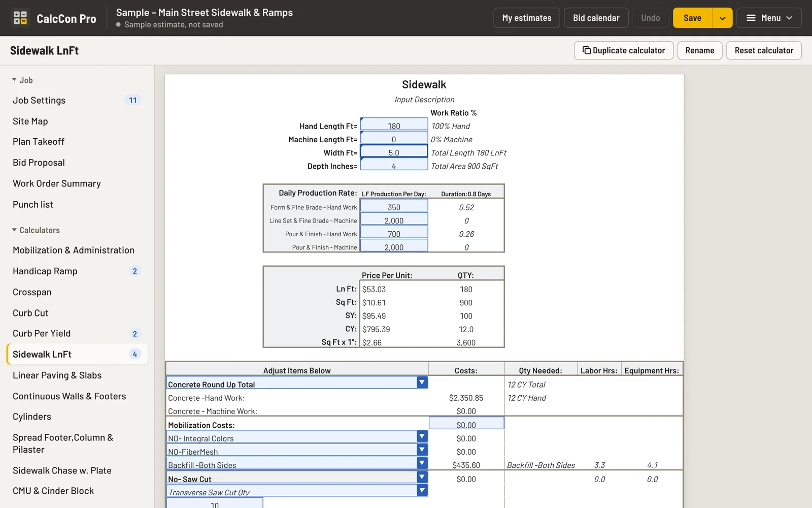Select Linear Paving & Slabs calculator
The width and height of the screenshot is (812, 508).
[x=77, y=375]
